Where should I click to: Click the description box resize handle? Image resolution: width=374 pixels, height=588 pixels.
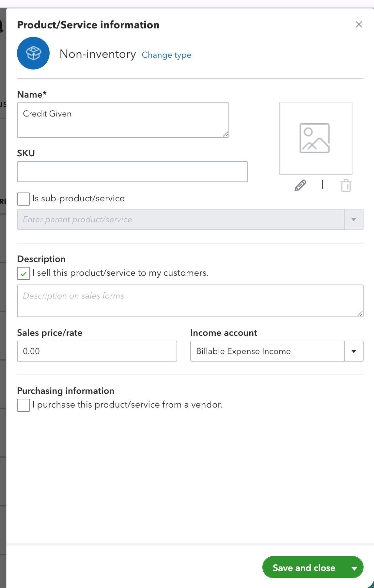tap(360, 314)
